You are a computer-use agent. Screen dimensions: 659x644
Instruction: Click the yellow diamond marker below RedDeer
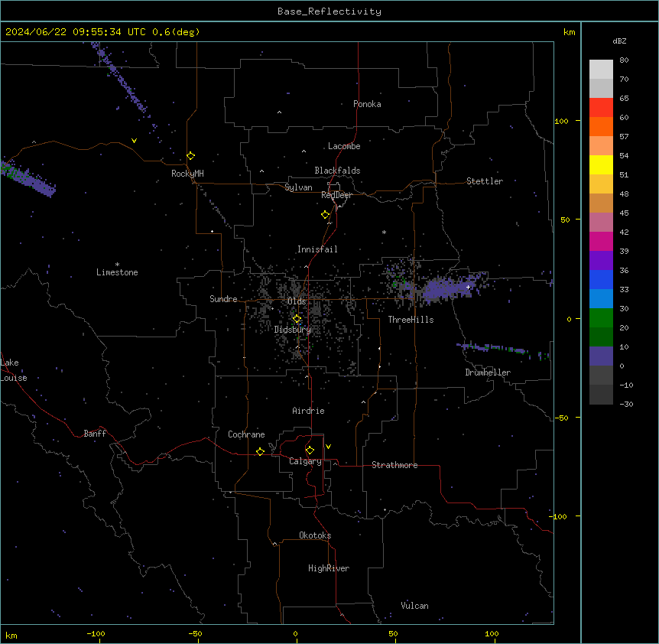[x=326, y=215]
